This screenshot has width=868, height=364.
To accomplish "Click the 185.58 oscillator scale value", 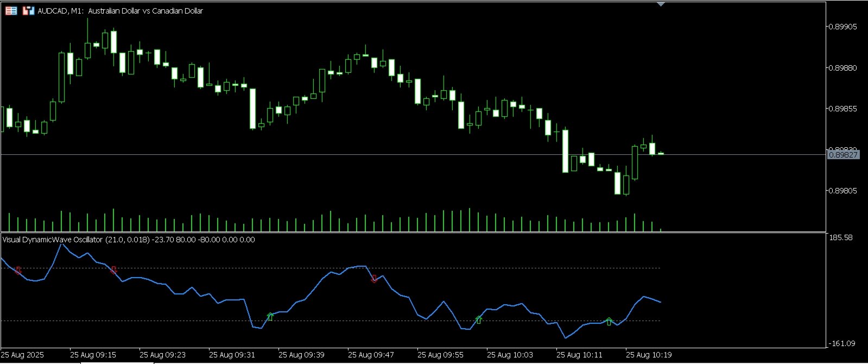I will (x=841, y=237).
